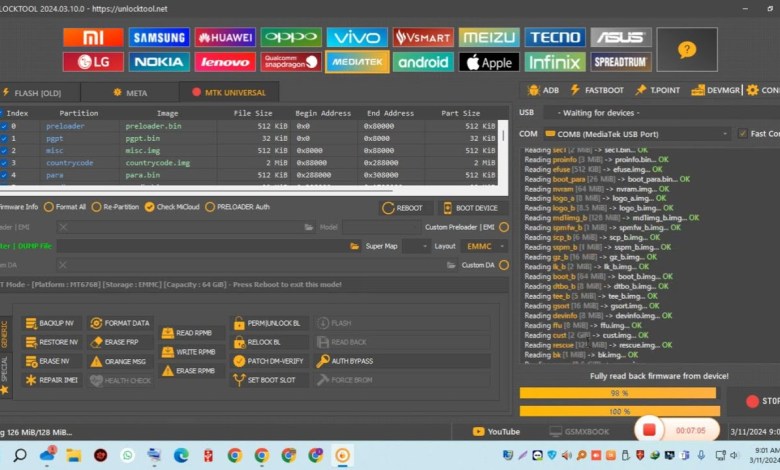780x470 pixels.
Task: Click the Spreadtrum chipset logo
Action: (x=621, y=62)
